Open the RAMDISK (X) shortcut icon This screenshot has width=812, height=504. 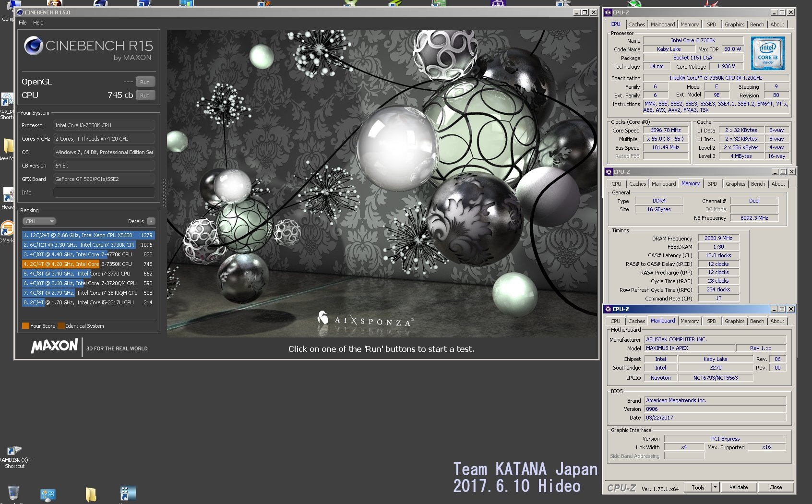coord(14,451)
